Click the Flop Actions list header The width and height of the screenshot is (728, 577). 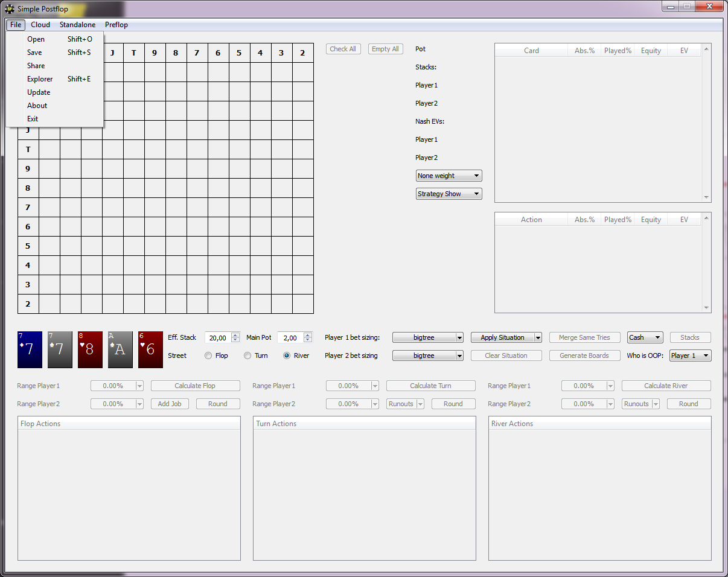pyautogui.click(x=129, y=424)
